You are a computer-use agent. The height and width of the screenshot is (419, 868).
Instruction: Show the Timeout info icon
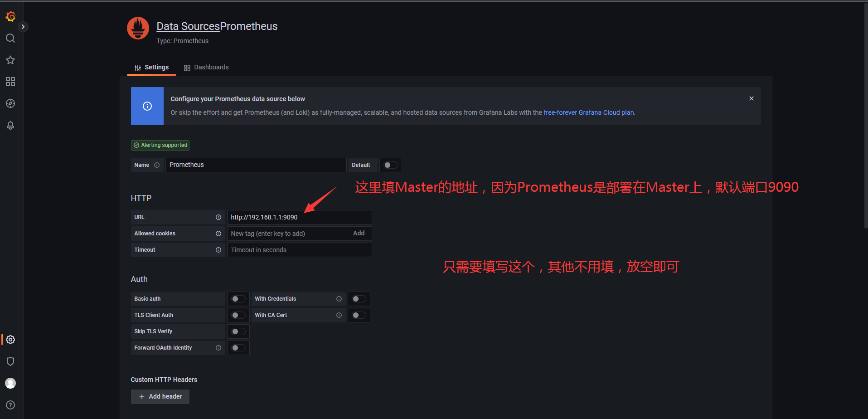tap(218, 250)
